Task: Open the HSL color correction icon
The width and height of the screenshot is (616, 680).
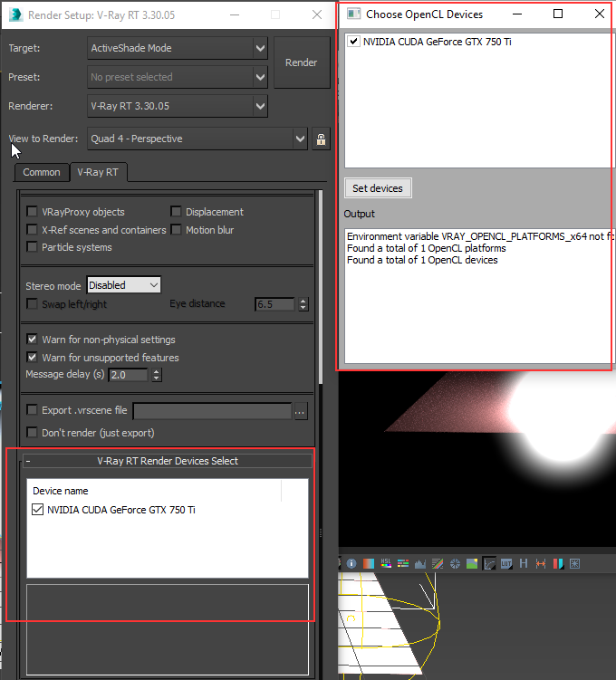Action: 386,563
